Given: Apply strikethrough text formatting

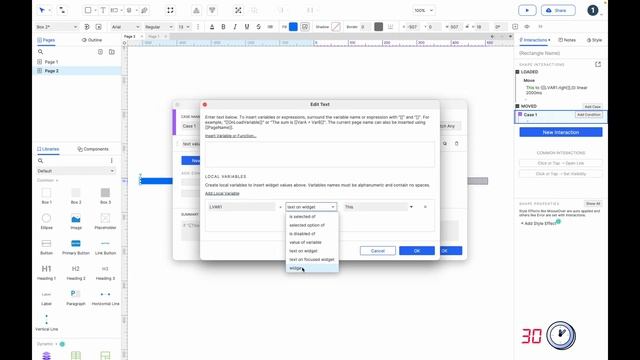Looking at the screenshot, I should tap(258, 27).
